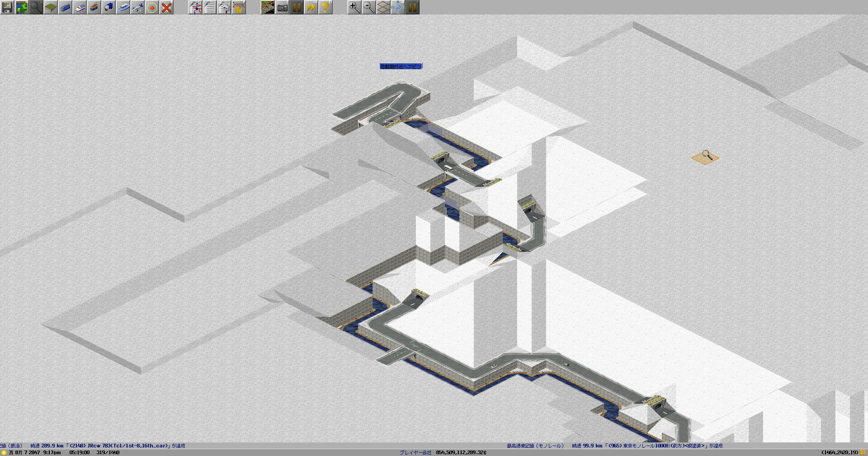This screenshot has width=868, height=456.
Task: Open the save and load menu (floppy disk)
Action: (x=7, y=7)
